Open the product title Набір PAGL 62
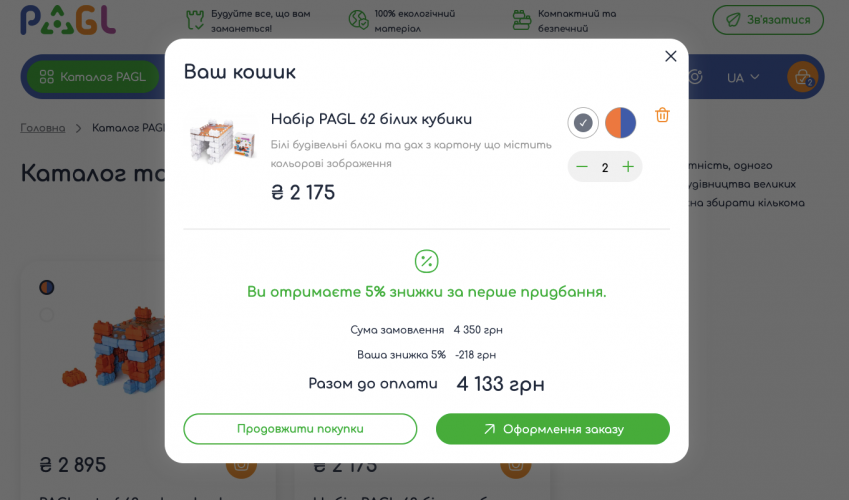Image resolution: width=849 pixels, height=500 pixels. pos(371,119)
